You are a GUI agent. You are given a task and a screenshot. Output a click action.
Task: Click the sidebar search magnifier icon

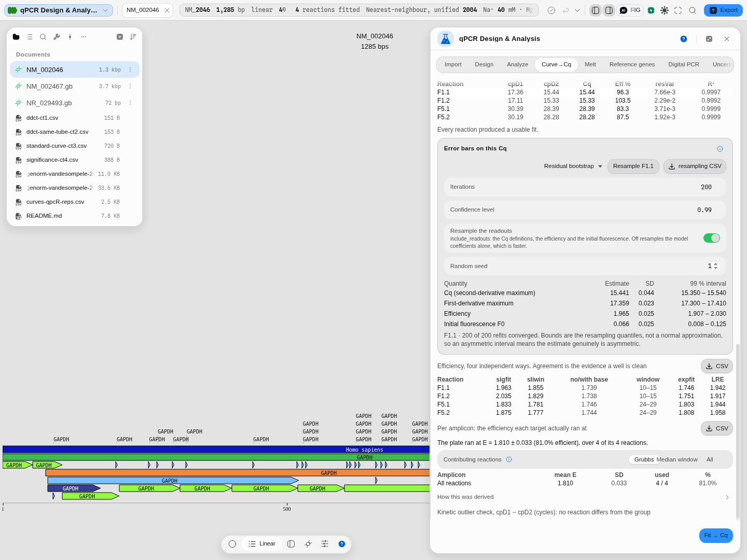click(x=43, y=37)
